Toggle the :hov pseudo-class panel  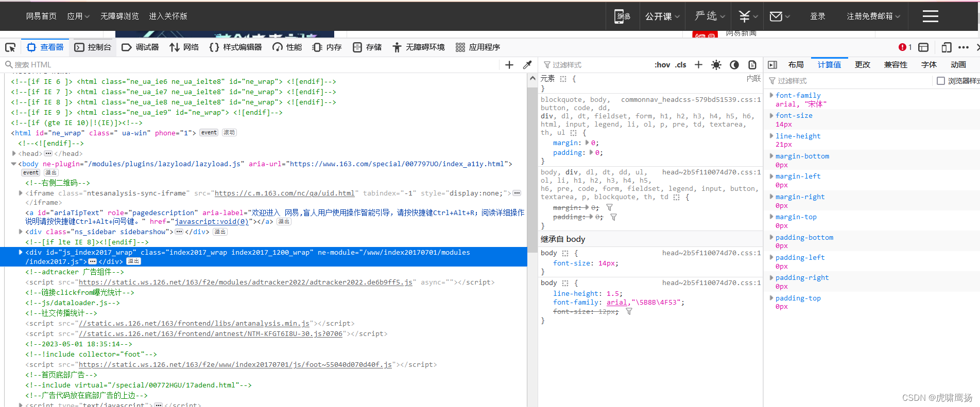pos(662,65)
